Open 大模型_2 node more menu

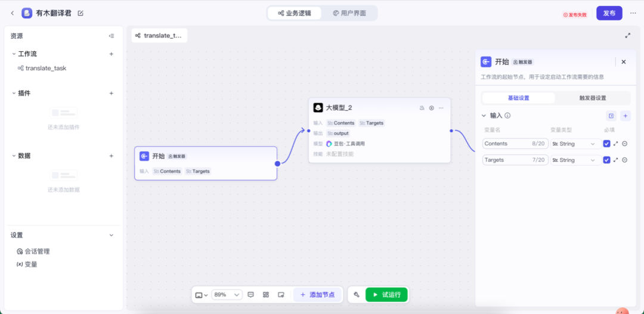coord(441,108)
